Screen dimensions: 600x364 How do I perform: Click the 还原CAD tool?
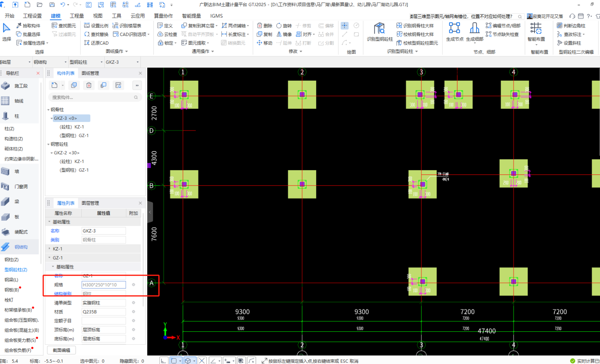97,43
